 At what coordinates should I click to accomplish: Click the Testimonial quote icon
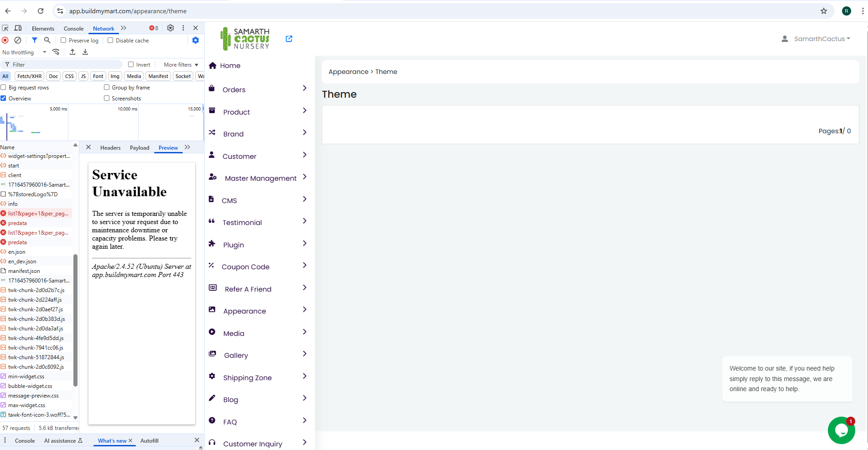tap(212, 221)
